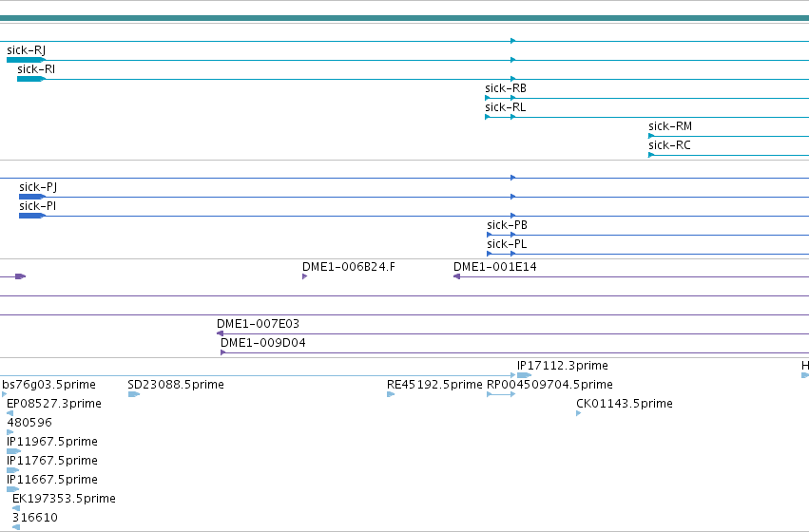Click the EK197353.5prime EST label
The height and width of the screenshot is (532, 809).
64,499
